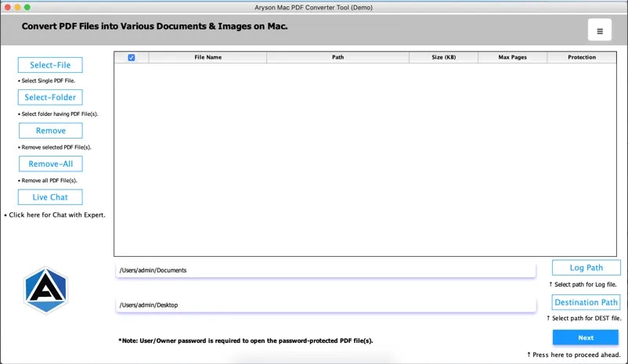Viewport: 628px width, 364px height.
Task: Open Live Chat with an expert
Action: (x=50, y=197)
